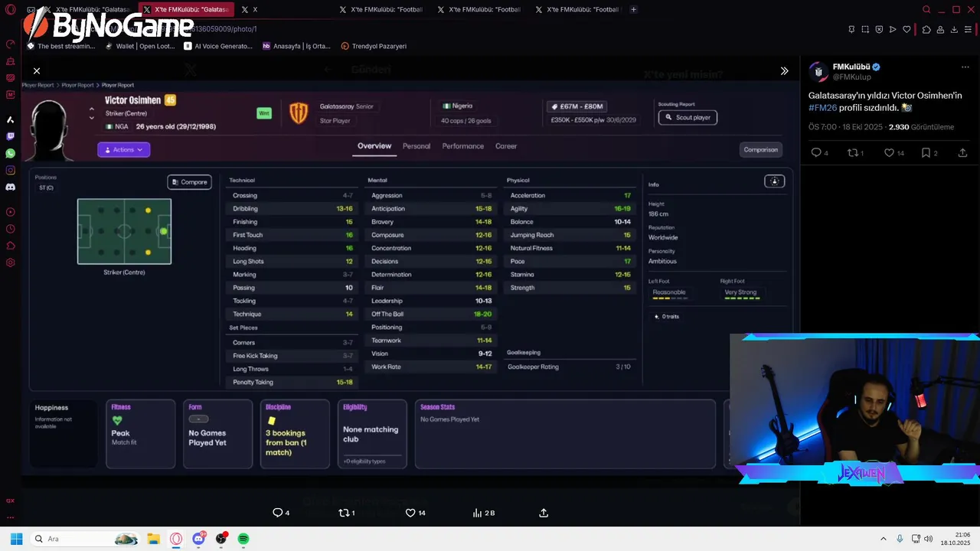Click the volume speaker tray icon
Viewport: 980px width, 551px height.
928,539
